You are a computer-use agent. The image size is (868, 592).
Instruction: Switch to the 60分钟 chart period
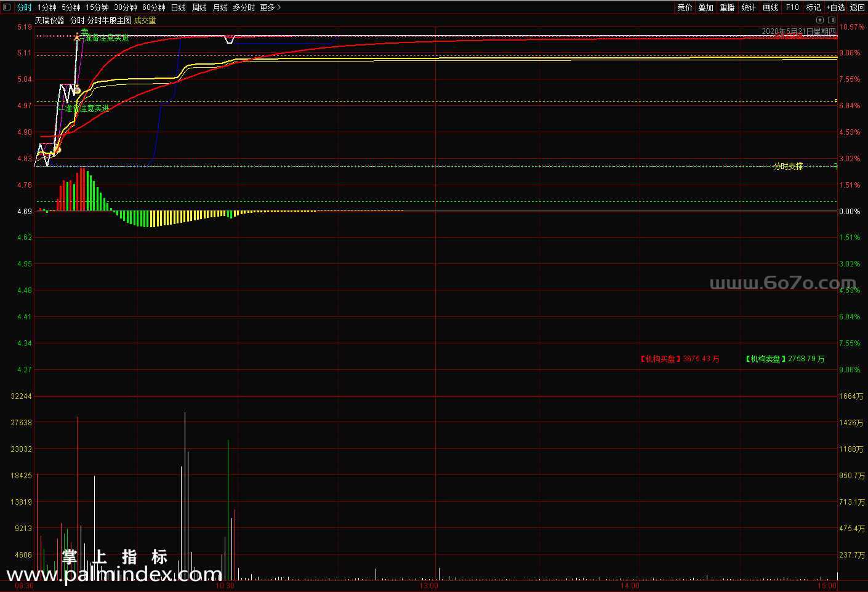154,7
